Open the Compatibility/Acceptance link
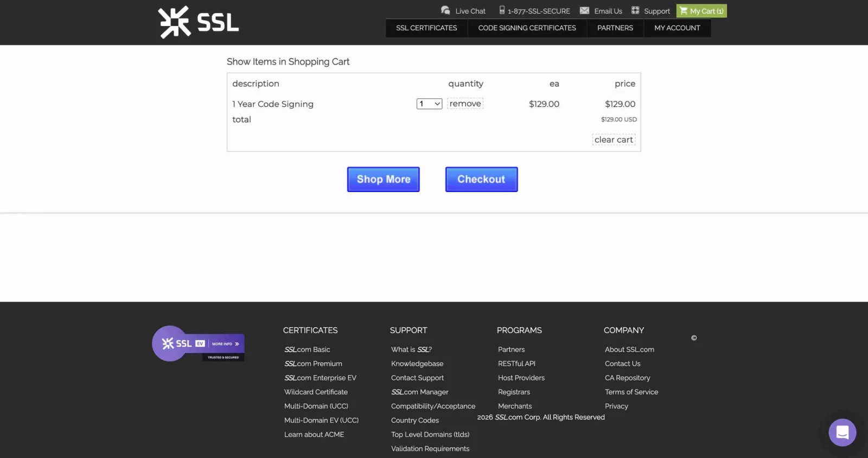Screen dimensions: 868x458 (x=433, y=406)
